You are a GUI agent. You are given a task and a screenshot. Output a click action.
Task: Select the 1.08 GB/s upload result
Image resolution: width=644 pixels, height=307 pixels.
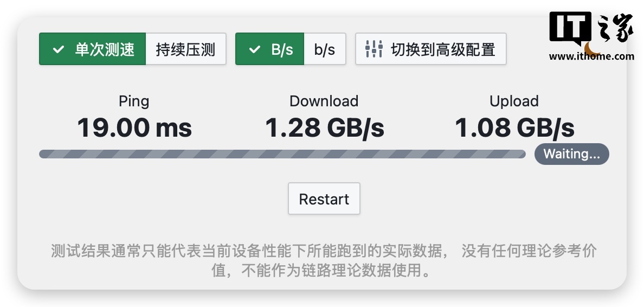coord(514,128)
